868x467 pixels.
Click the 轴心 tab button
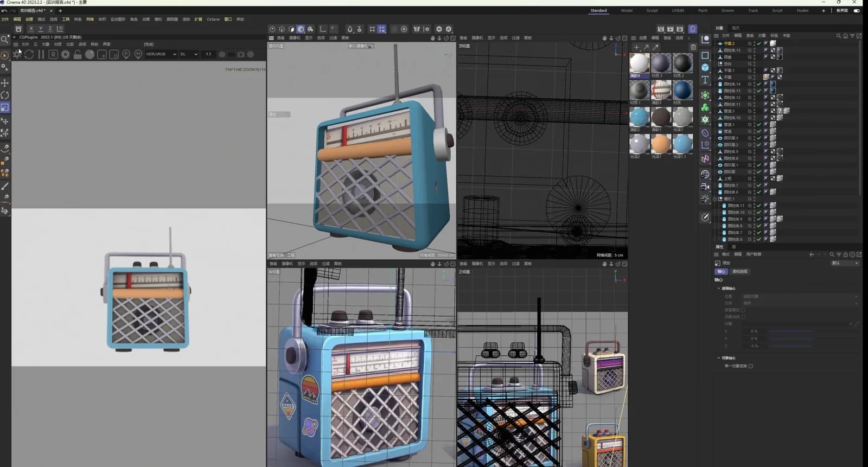[721, 272]
